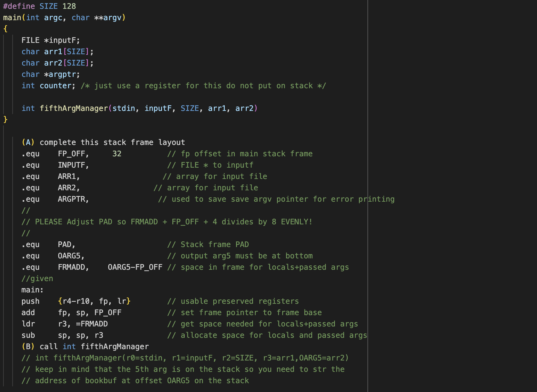Select the char *argptr variable
This screenshot has height=392, width=537.
pos(50,74)
